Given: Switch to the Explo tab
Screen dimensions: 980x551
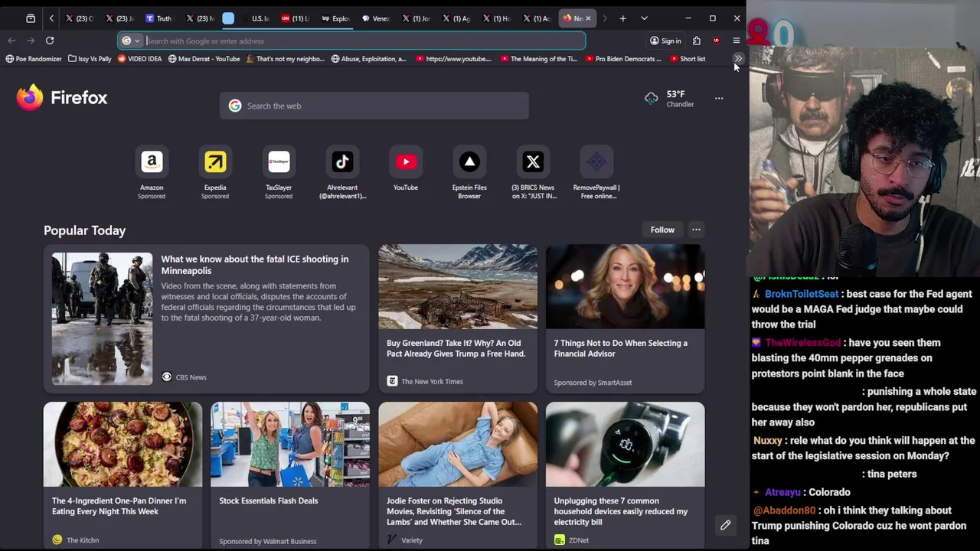Looking at the screenshot, I should point(335,18).
